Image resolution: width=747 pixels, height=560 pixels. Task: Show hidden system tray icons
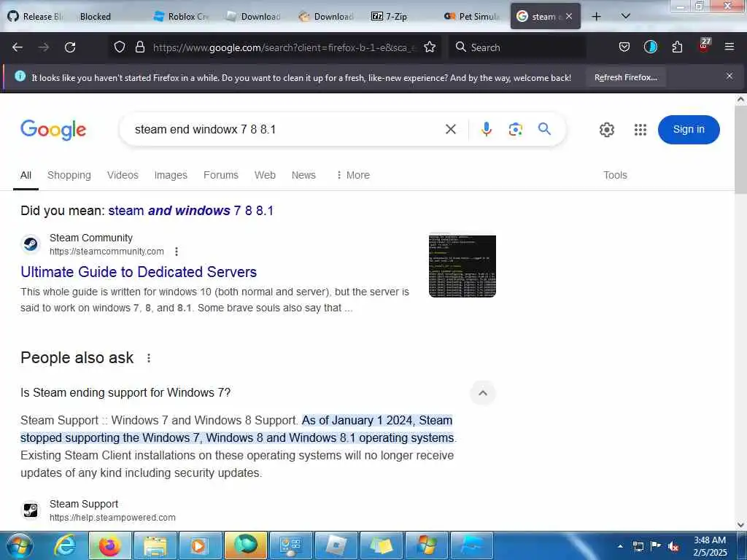click(620, 547)
